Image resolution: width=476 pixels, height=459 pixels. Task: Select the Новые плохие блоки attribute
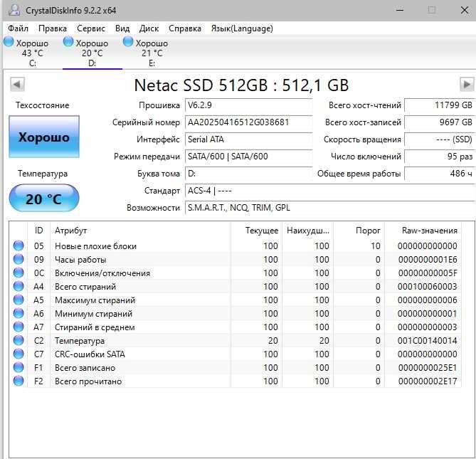tap(95, 246)
